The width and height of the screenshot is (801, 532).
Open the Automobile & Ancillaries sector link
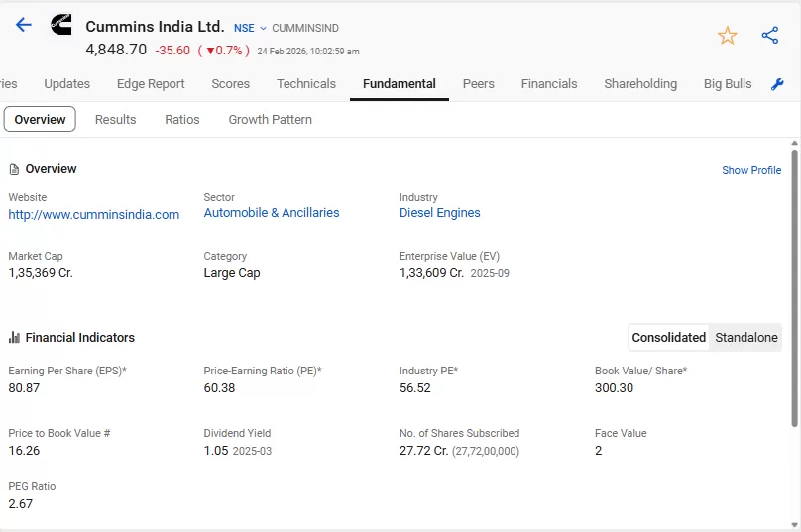[272, 213]
